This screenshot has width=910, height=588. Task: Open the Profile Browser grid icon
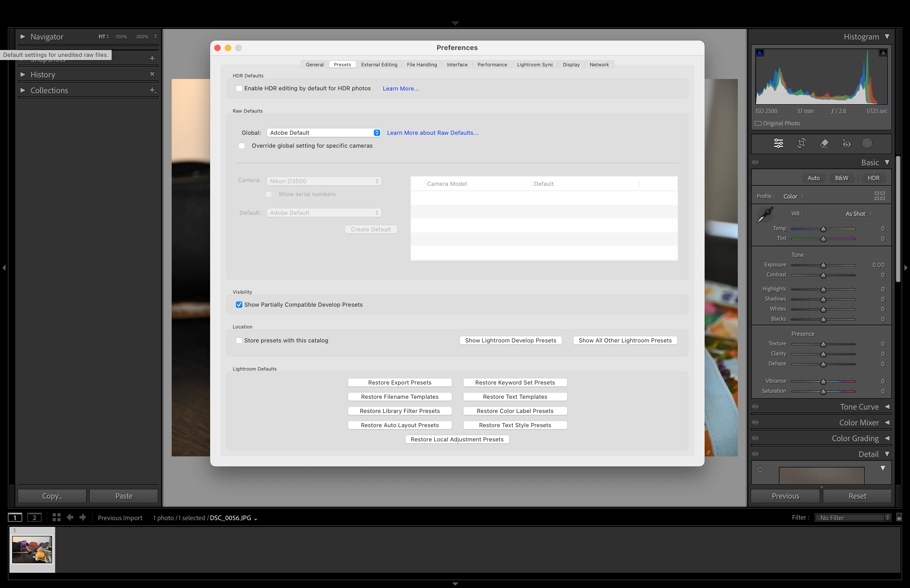pyautogui.click(x=879, y=196)
